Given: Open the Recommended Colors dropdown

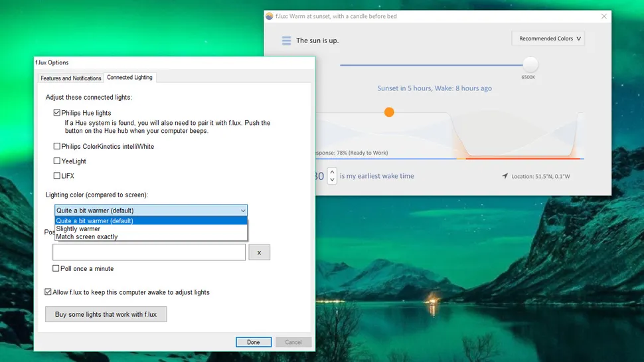Looking at the screenshot, I should coord(548,39).
